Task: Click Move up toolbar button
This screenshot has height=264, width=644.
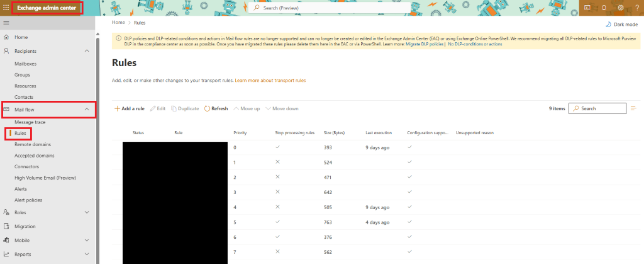Action: click(247, 108)
